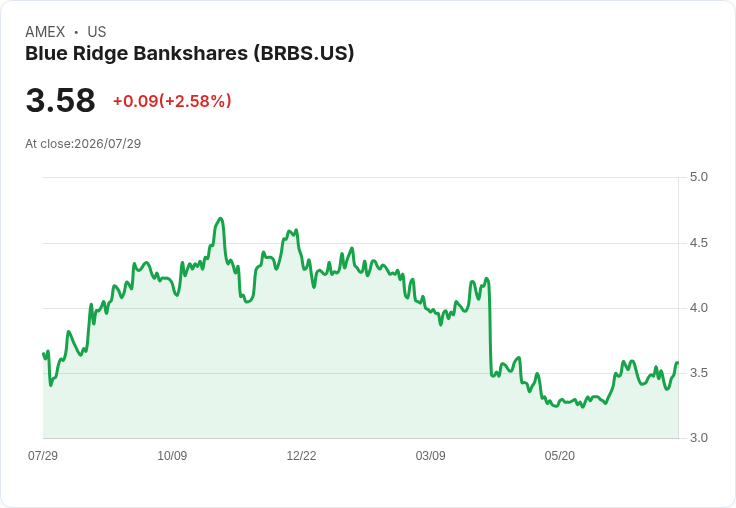The image size is (736, 508).
Task: Click the chart's highest peak near 4.7
Action: coord(220,219)
